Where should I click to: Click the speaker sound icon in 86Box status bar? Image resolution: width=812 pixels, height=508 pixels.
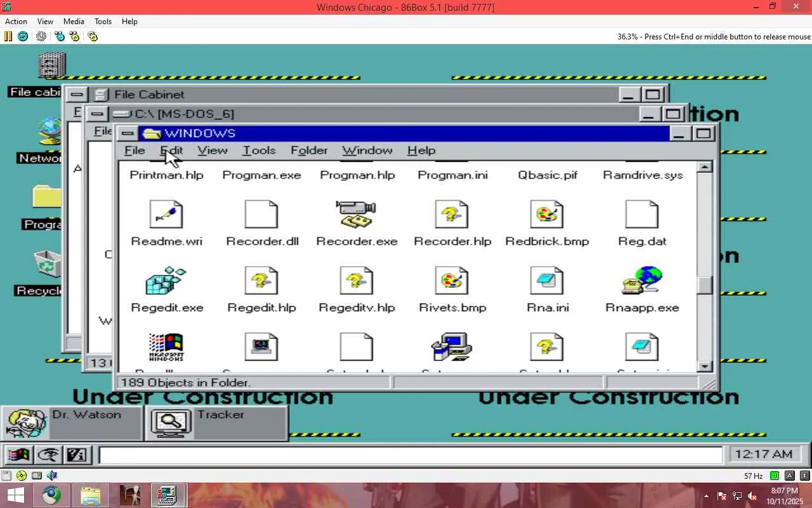52,475
